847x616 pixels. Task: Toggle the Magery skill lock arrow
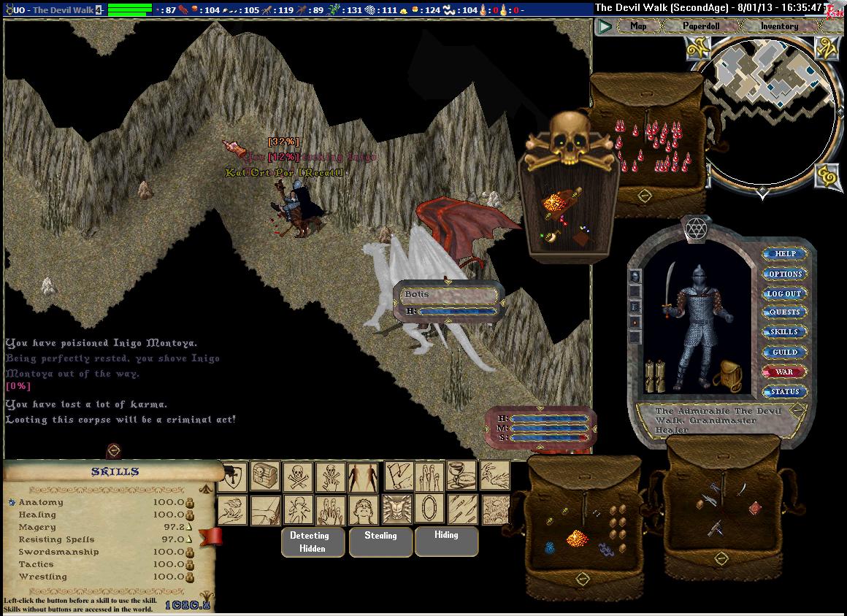point(189,527)
